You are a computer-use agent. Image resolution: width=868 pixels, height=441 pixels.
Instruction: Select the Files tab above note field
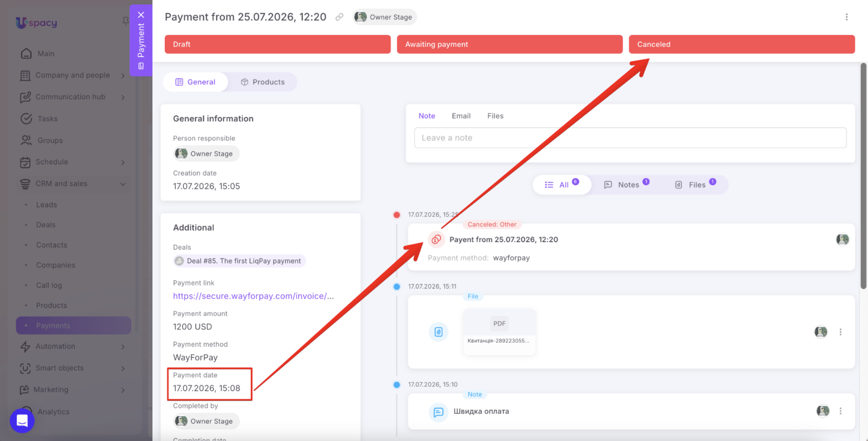pos(495,116)
